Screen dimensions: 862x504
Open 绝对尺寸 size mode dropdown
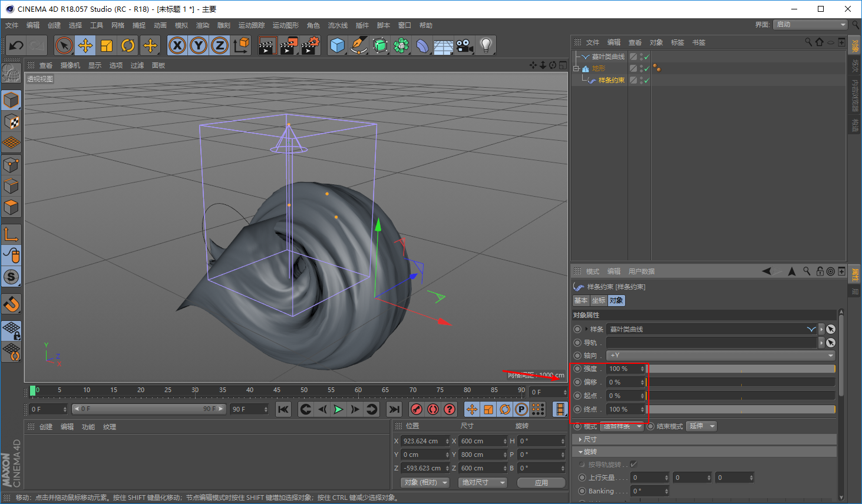[x=484, y=482]
